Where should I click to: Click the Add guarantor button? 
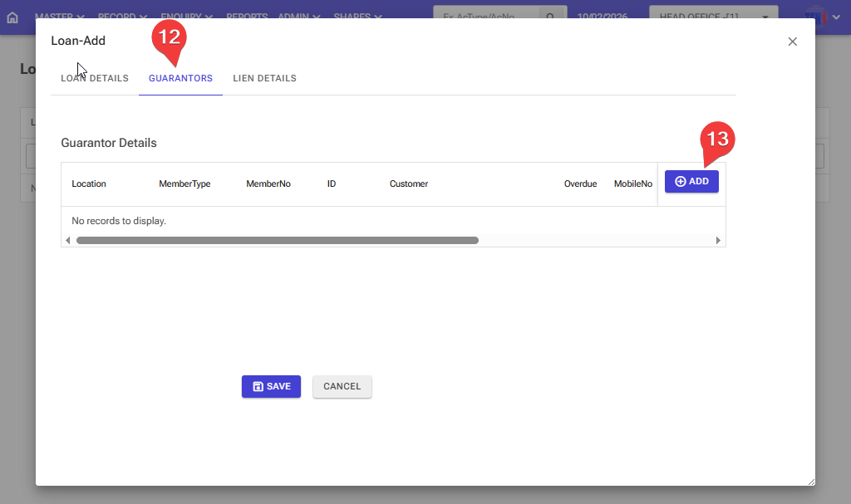tap(691, 181)
